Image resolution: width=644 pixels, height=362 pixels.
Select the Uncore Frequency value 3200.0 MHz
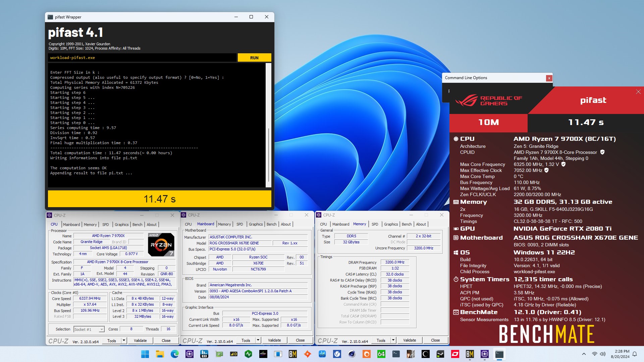[x=424, y=248]
